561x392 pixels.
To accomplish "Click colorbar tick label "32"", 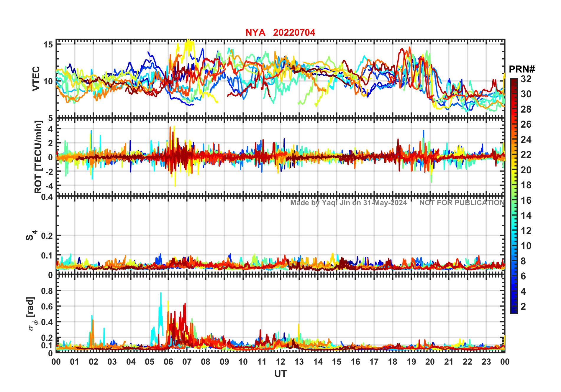I will tap(526, 79).
